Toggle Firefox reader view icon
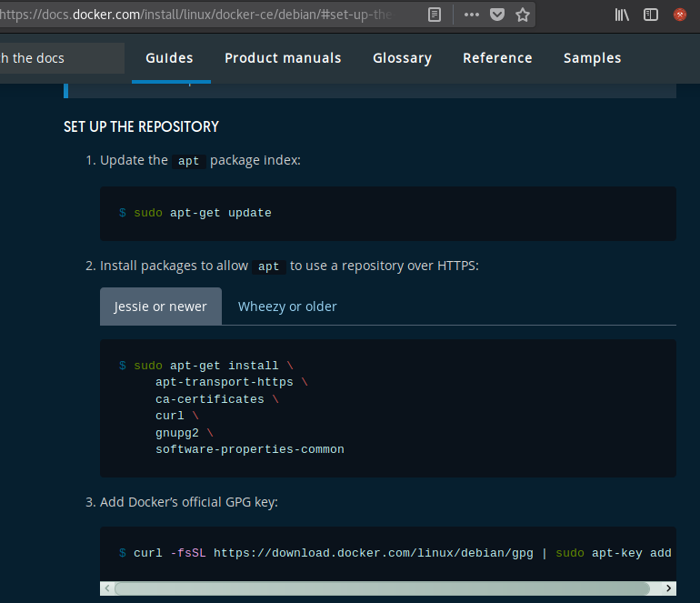Viewport: 700px width, 603px height. tap(434, 15)
